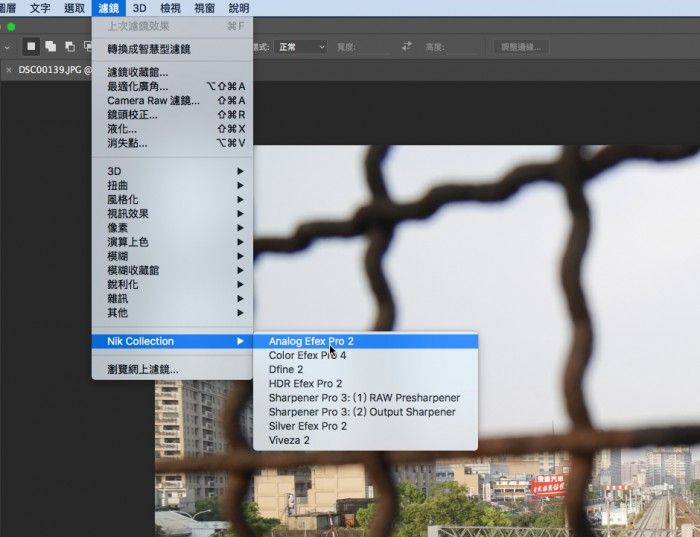Open the 檢視 menu

click(x=170, y=8)
